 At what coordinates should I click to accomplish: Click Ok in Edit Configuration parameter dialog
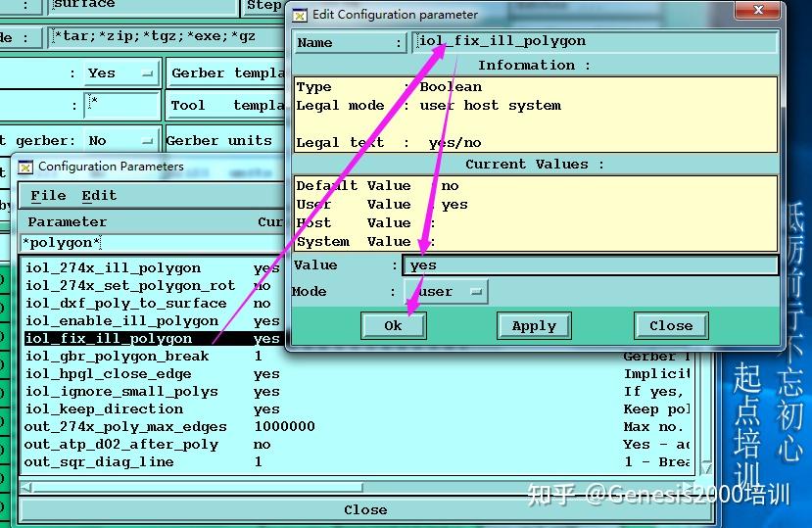click(394, 326)
